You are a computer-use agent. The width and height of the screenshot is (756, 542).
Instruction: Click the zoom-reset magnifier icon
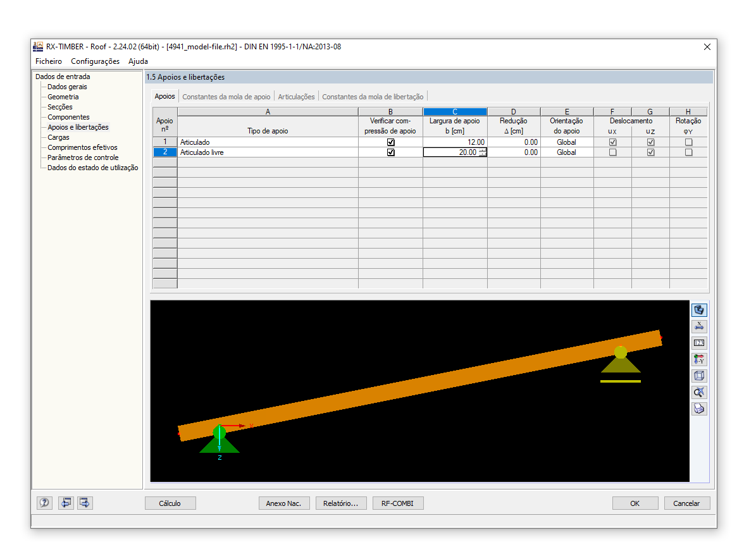click(698, 392)
